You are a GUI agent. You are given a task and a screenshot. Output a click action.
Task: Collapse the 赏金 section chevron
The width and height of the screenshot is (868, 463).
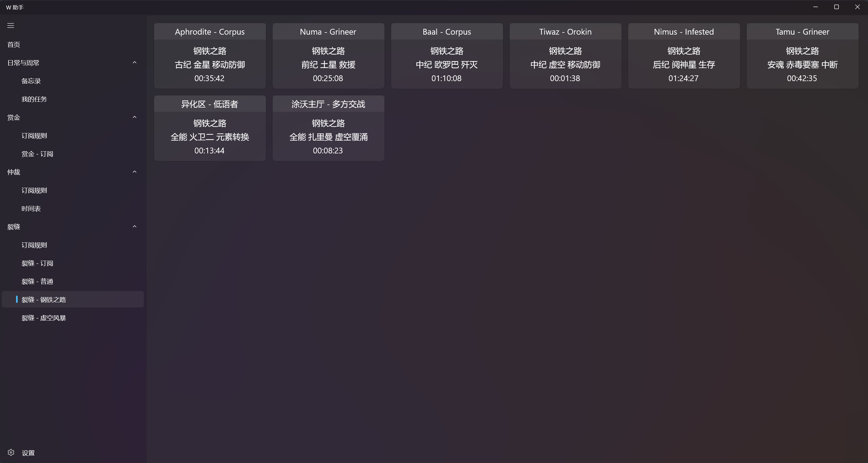pos(134,117)
